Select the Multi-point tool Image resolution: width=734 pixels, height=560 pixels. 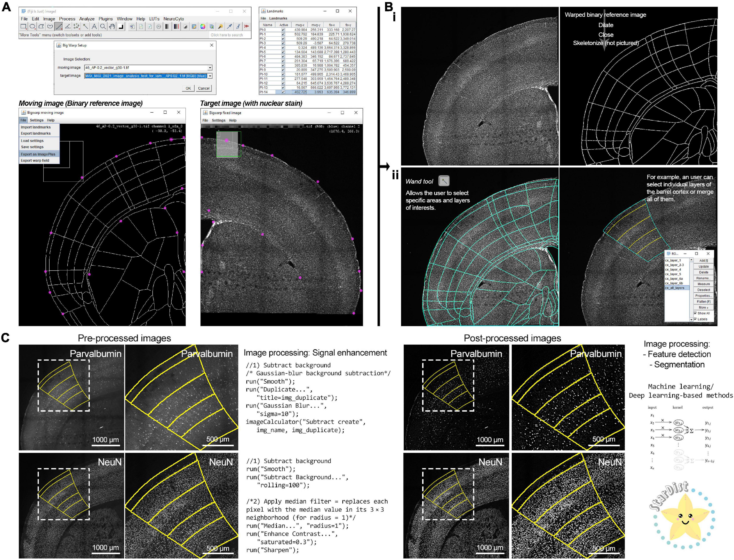(77, 26)
